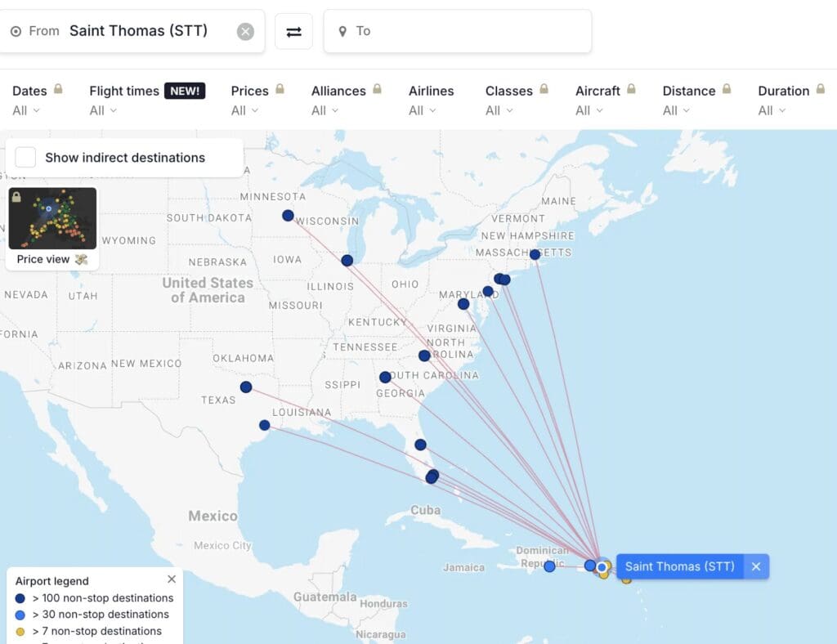This screenshot has width=837, height=644.
Task: Expand the Prices filter dropdown
Action: (x=244, y=110)
